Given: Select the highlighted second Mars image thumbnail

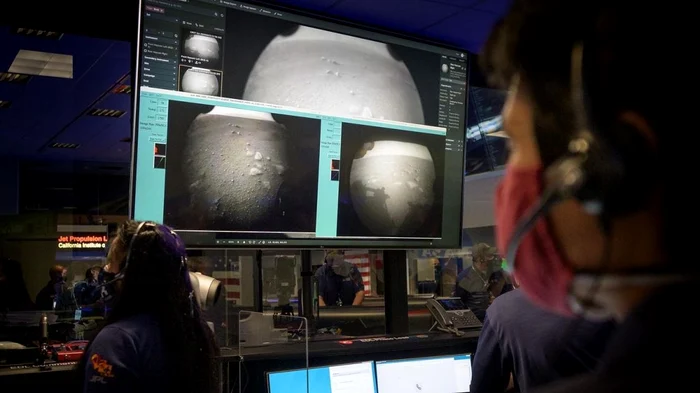Looking at the screenshot, I should point(201,80).
